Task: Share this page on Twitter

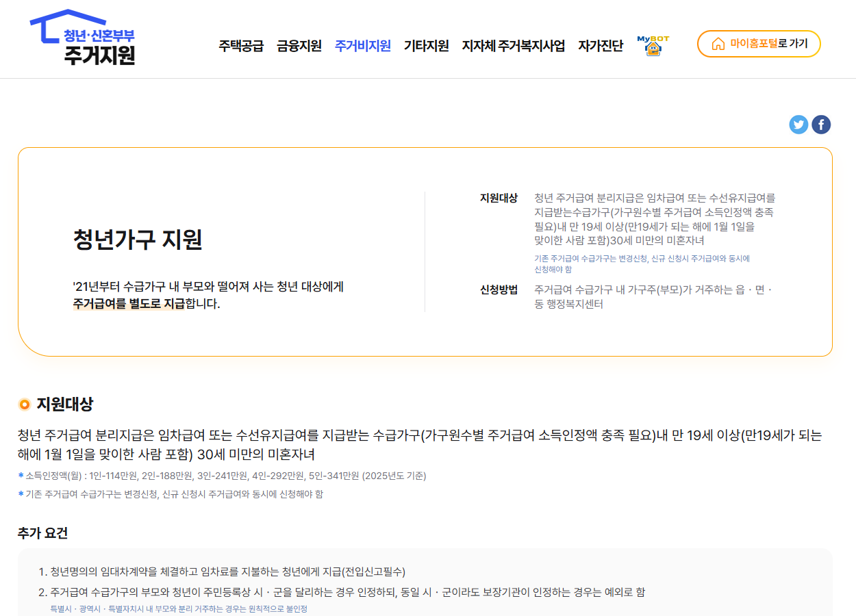Action: 798,125
